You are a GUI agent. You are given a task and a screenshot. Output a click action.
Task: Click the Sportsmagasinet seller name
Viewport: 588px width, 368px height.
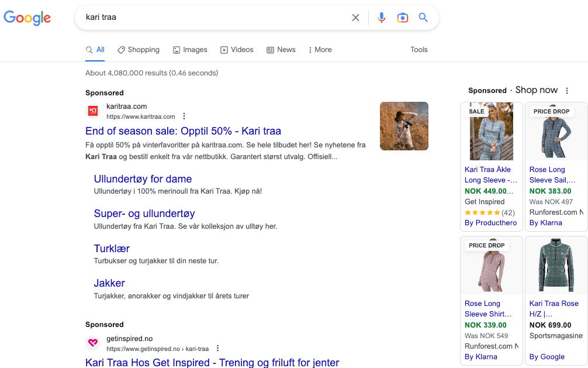tap(556, 336)
